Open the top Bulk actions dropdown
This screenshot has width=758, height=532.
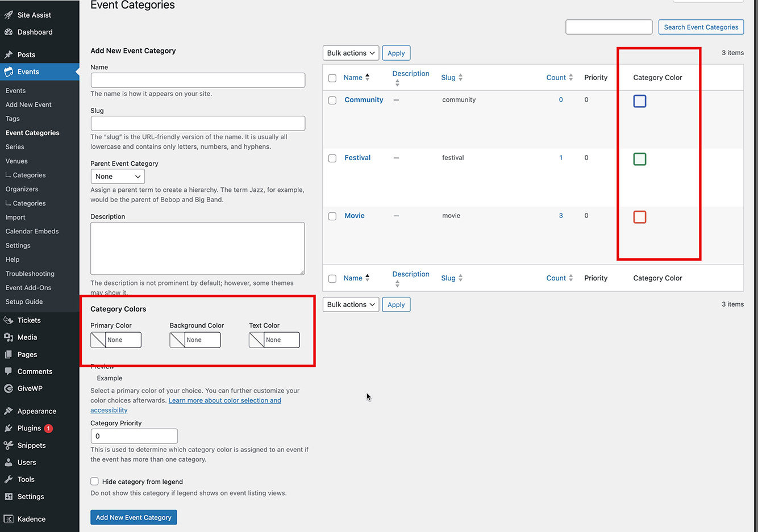351,53
